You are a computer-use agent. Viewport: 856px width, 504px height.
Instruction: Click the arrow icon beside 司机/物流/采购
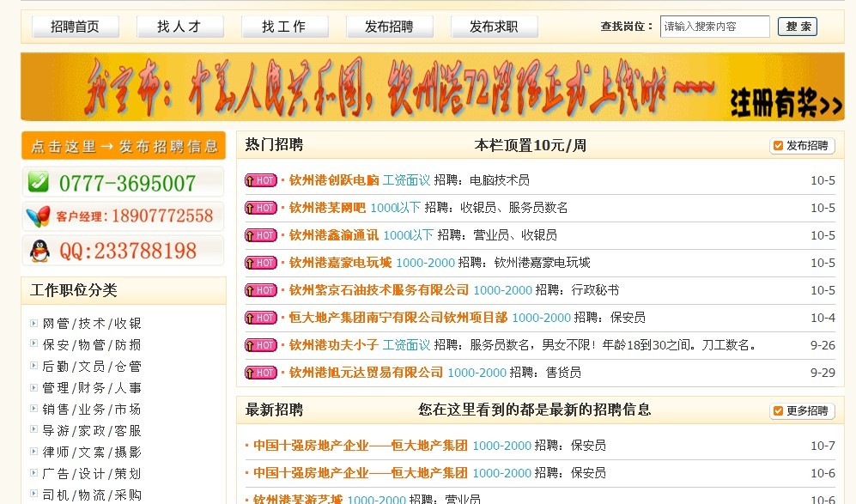[33, 495]
